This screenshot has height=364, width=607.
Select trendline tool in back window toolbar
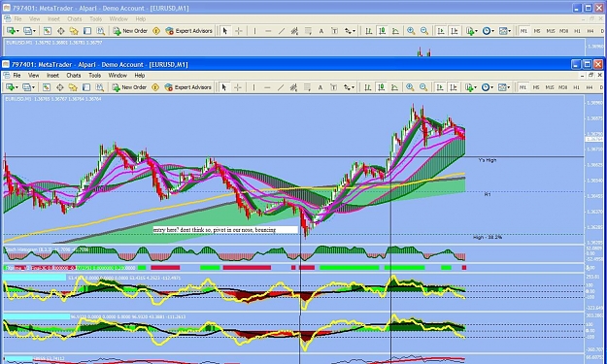pos(282,31)
